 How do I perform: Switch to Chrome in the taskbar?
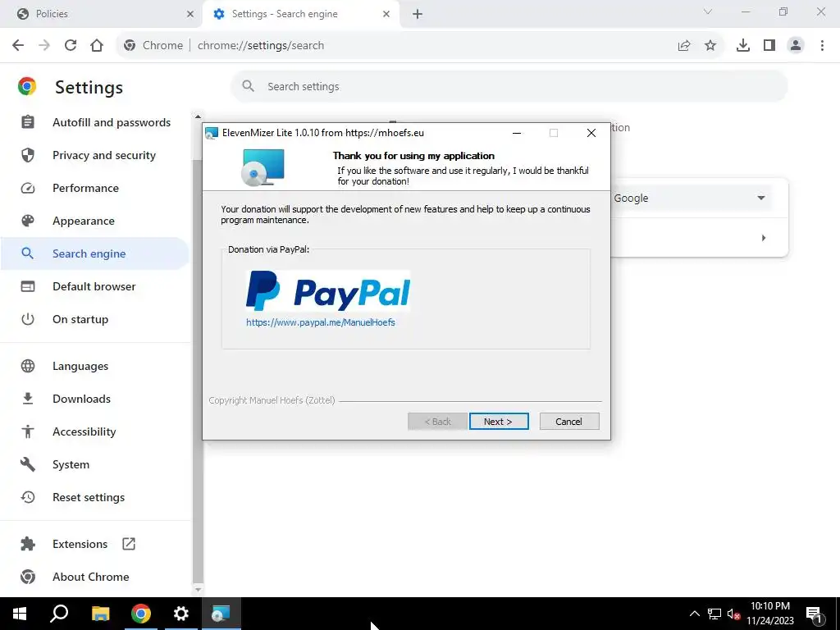(141, 614)
